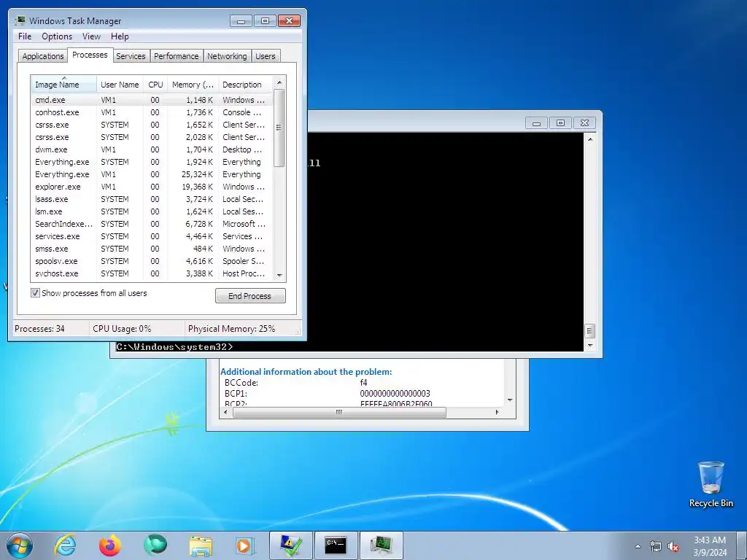Select the cmd.exe process row
The image size is (747, 560).
tap(152, 100)
